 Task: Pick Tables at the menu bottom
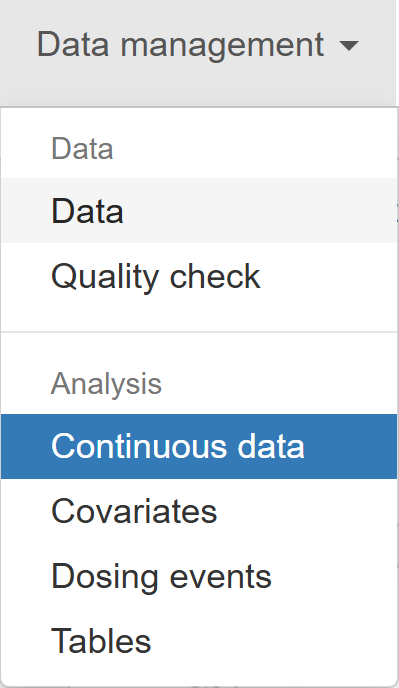(199, 641)
